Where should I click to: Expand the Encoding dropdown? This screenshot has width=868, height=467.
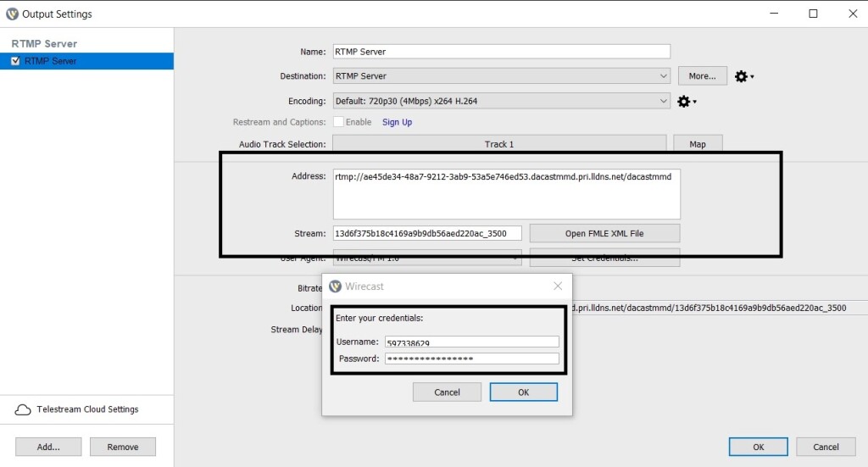[663, 101]
